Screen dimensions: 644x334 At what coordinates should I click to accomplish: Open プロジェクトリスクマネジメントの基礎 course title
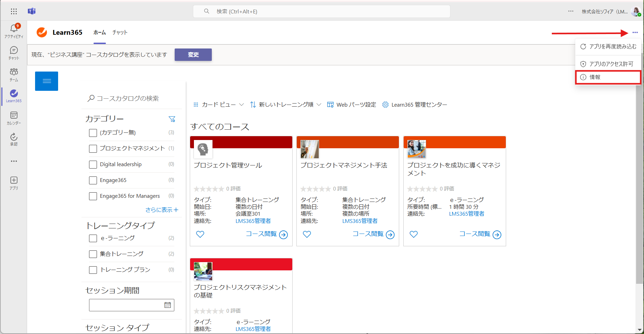click(x=240, y=291)
